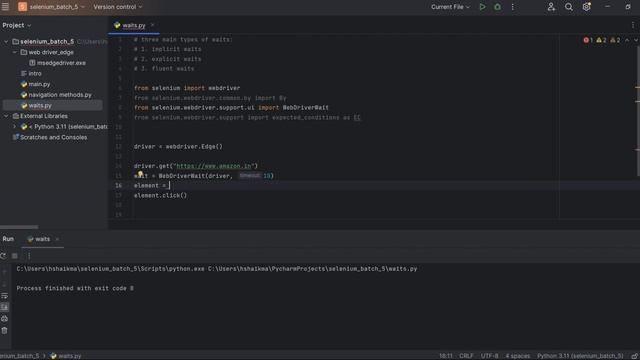
Task: Toggle the read-only lock icon in the status bar
Action: tap(635, 356)
